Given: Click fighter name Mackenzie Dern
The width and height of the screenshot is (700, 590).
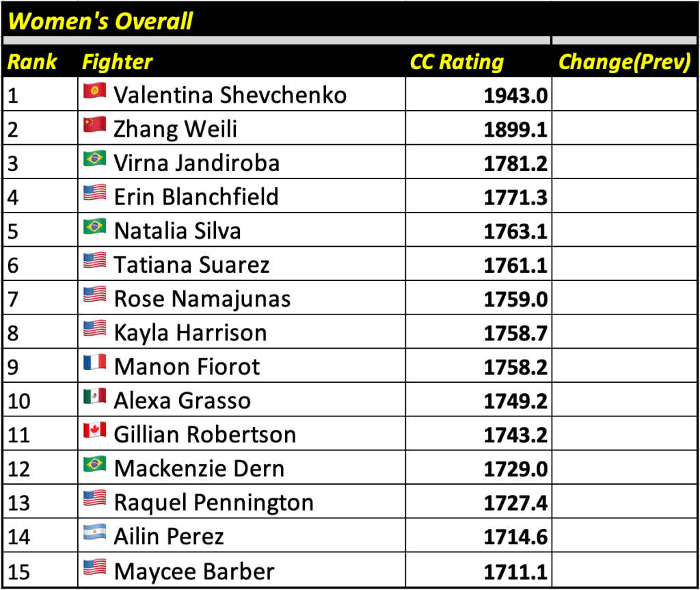Looking at the screenshot, I should (x=199, y=468).
